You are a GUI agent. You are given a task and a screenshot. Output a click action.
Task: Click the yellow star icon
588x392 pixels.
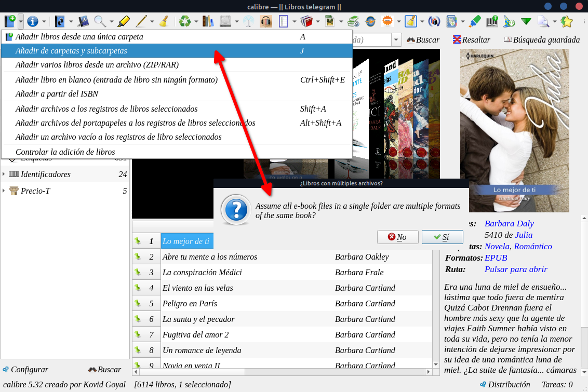click(567, 21)
